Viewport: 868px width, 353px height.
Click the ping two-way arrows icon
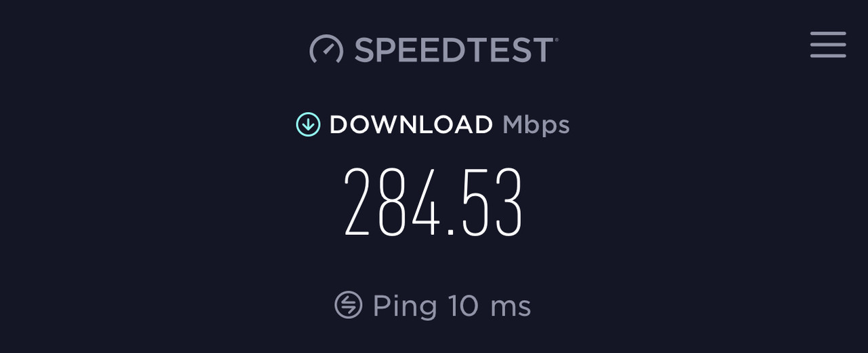[349, 305]
